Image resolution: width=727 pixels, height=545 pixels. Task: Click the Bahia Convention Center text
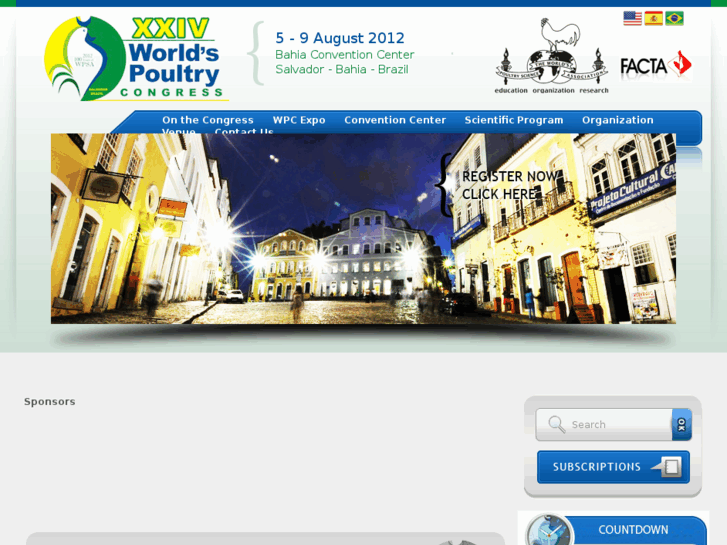pos(344,55)
